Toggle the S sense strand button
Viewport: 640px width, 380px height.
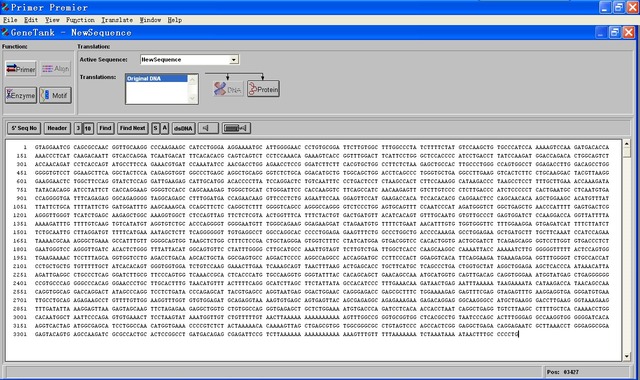pyautogui.click(x=155, y=128)
